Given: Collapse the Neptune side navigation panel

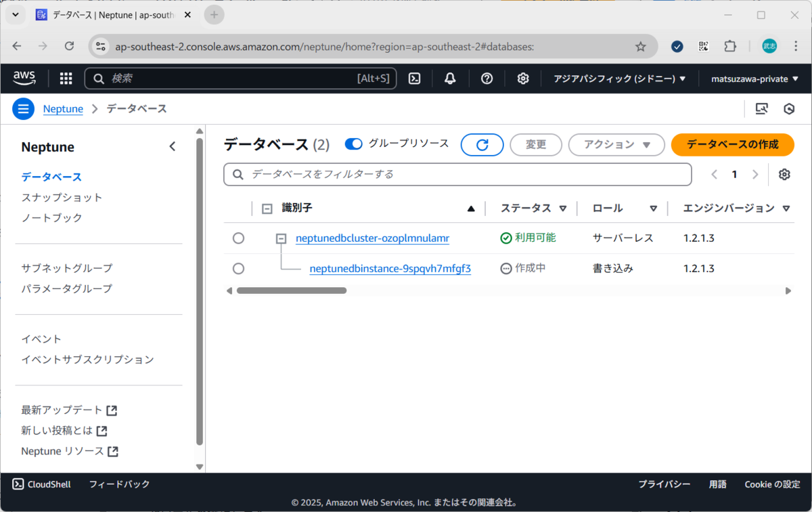Looking at the screenshot, I should (x=172, y=146).
